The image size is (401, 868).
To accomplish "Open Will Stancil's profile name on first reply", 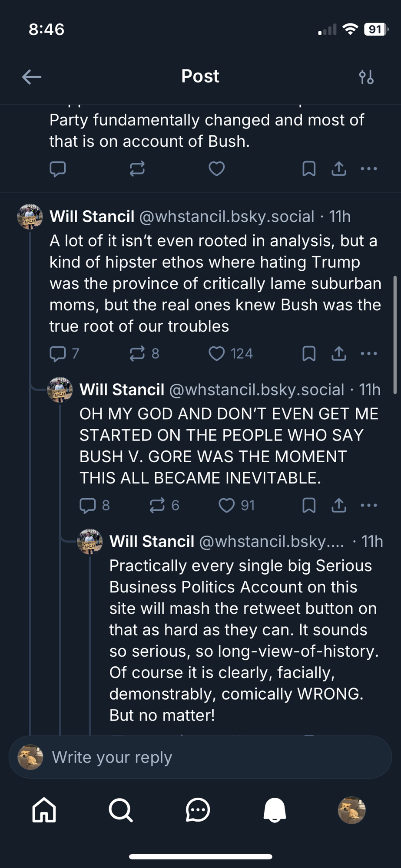I will tap(92, 217).
